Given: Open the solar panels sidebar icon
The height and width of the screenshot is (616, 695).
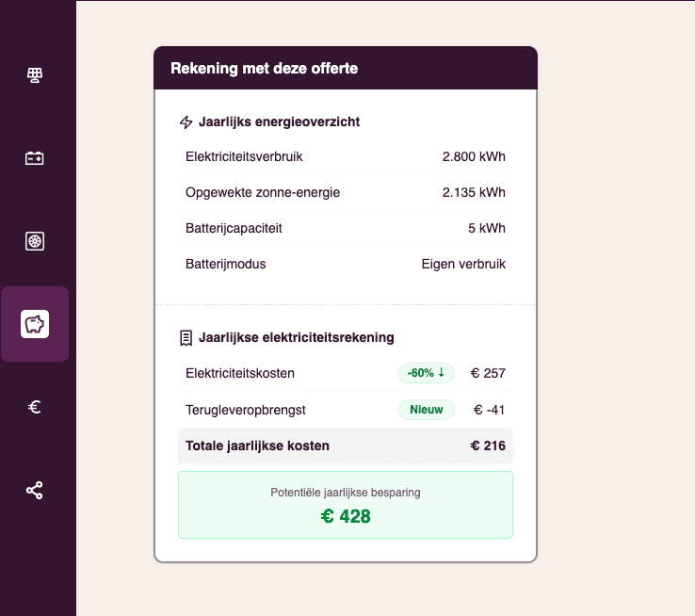Looking at the screenshot, I should (x=35, y=75).
